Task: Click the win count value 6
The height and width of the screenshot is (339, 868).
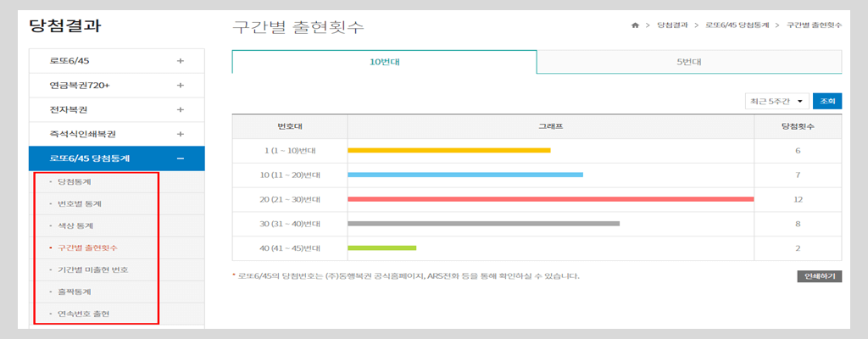Action: (x=798, y=151)
